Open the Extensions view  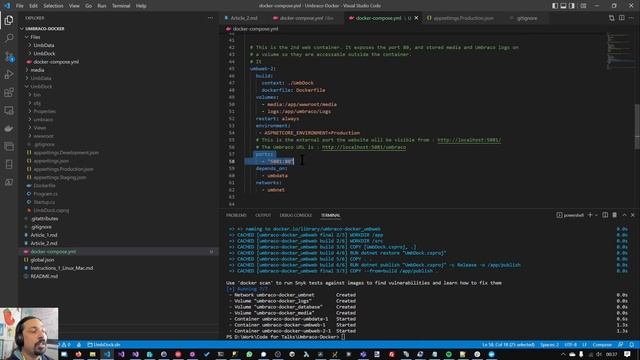point(9,92)
